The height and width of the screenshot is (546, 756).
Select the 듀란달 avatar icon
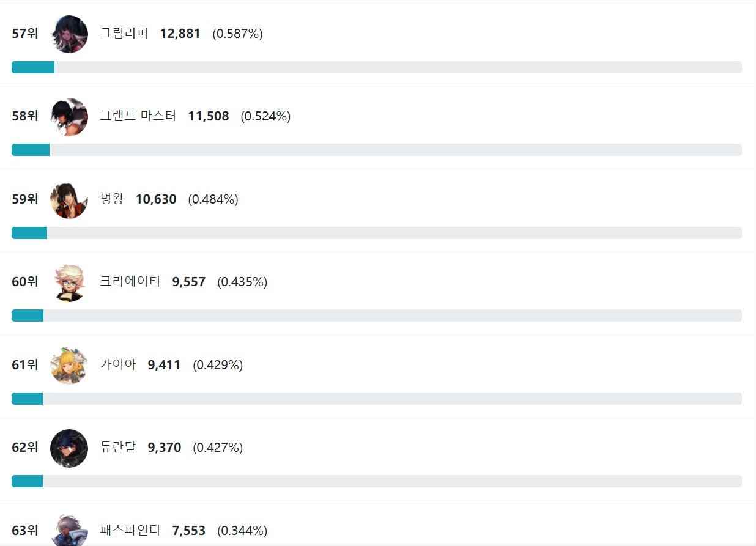69,448
